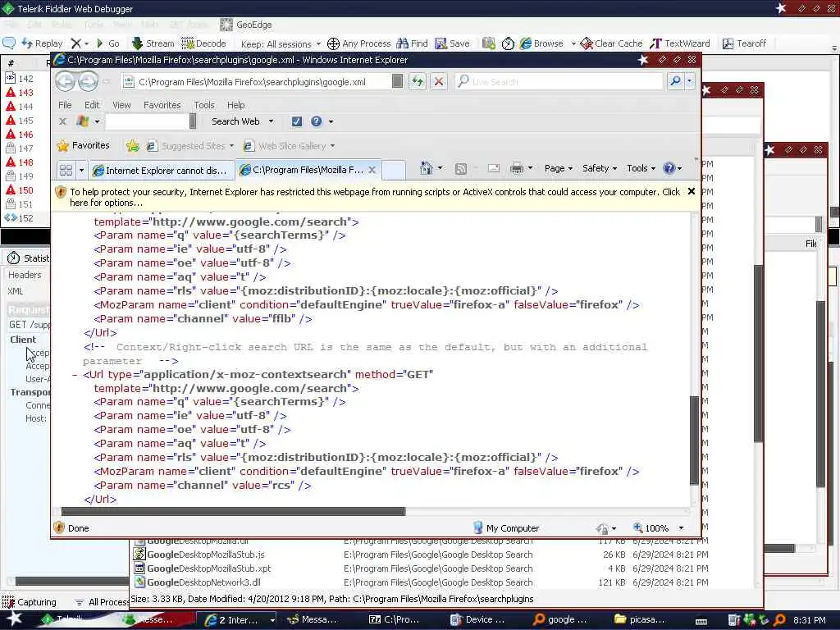This screenshot has height=630, width=840.
Task: Click IE Print icon
Action: pos(517,168)
